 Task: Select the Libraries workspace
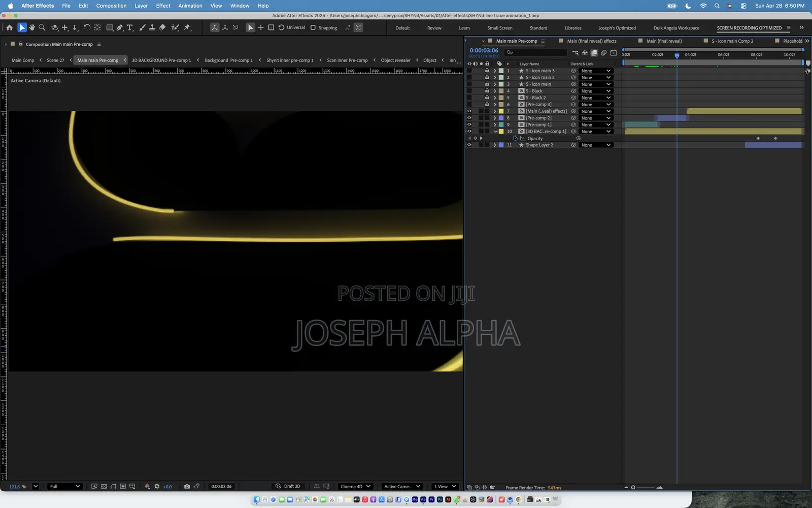tap(573, 28)
